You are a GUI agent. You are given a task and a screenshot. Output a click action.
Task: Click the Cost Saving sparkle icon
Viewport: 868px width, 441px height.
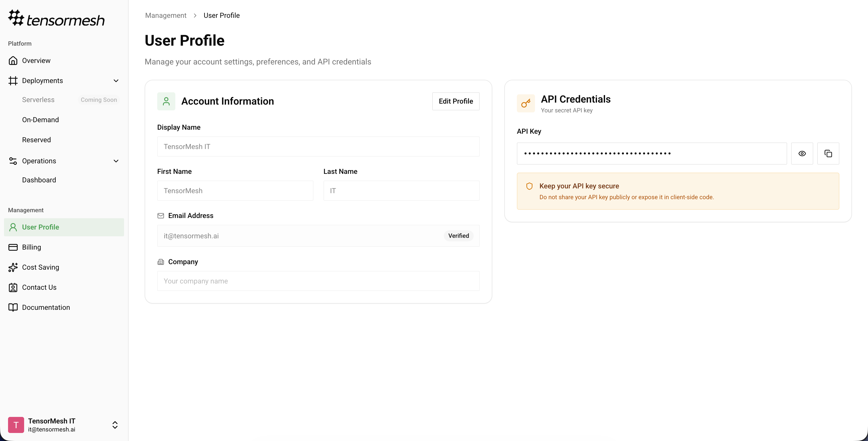(13, 267)
